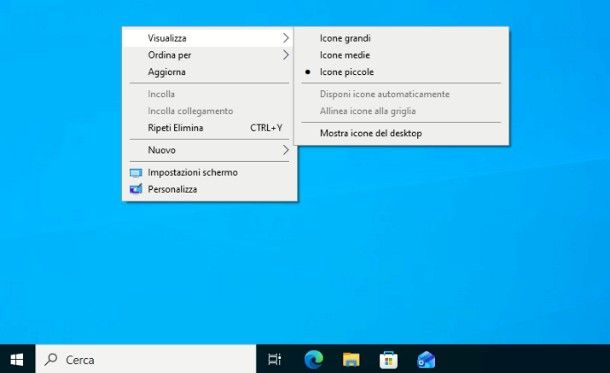Expand the Nuovo submenu arrow
610x373 pixels.
[286, 150]
